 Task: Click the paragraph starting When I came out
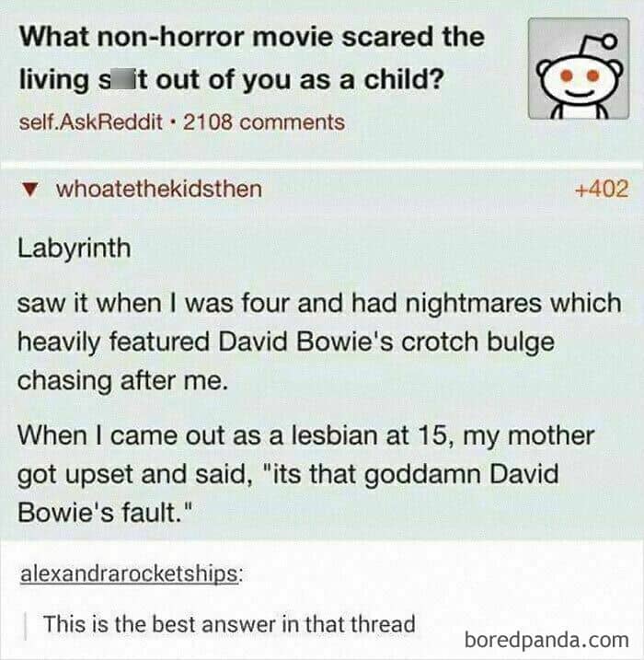pyautogui.click(x=305, y=474)
